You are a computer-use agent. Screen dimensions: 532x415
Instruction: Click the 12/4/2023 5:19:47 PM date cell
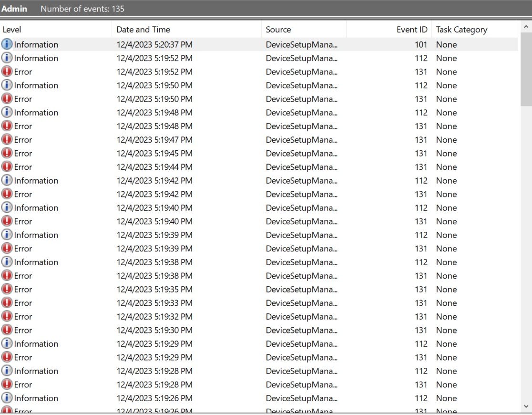point(154,140)
